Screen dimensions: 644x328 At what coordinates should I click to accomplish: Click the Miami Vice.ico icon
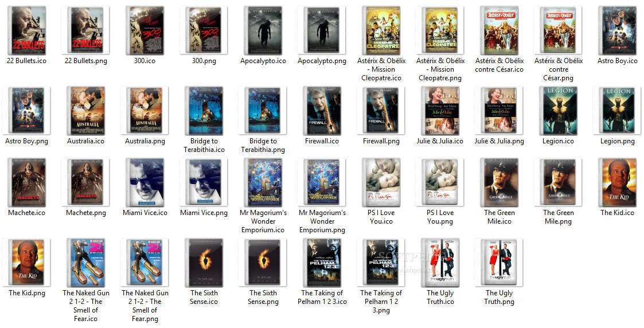point(145,182)
